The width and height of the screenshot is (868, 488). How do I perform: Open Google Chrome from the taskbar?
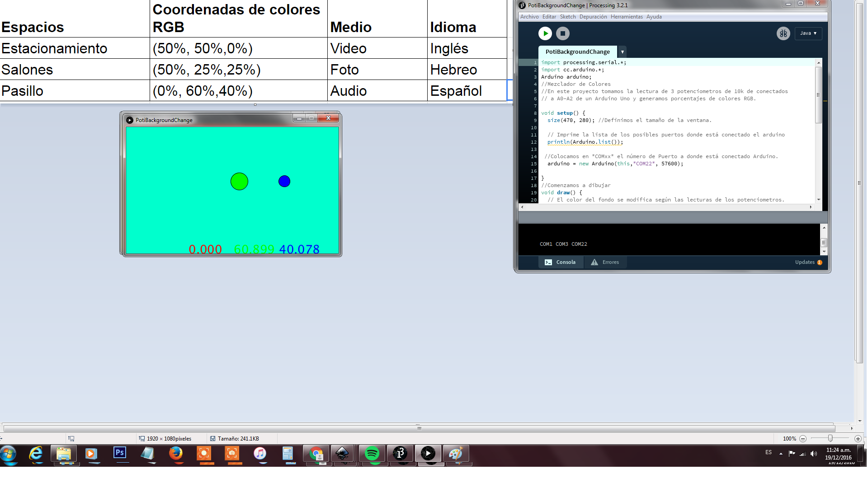pyautogui.click(x=316, y=453)
